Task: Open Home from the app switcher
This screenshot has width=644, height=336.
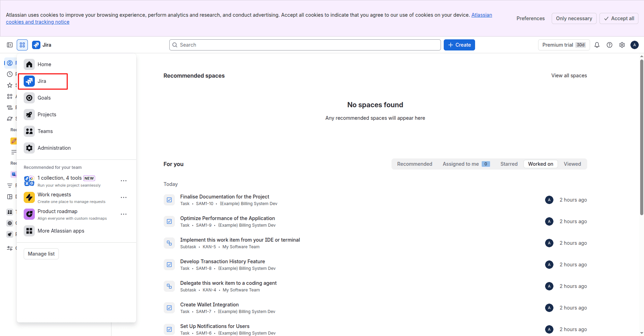Action: click(x=76, y=64)
